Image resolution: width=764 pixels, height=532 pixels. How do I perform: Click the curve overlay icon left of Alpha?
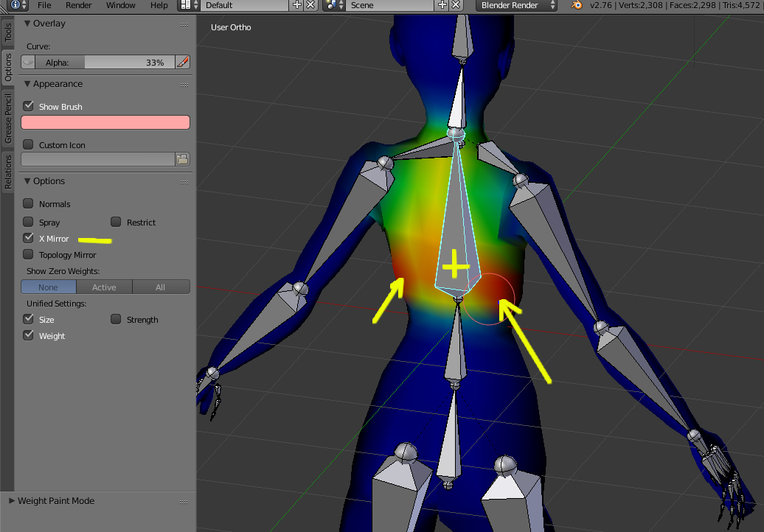point(28,63)
